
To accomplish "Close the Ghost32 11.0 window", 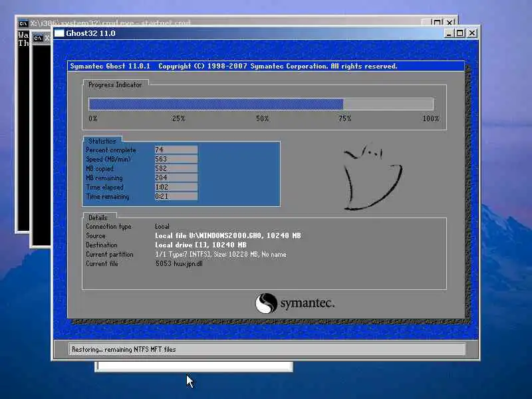I will [x=472, y=33].
